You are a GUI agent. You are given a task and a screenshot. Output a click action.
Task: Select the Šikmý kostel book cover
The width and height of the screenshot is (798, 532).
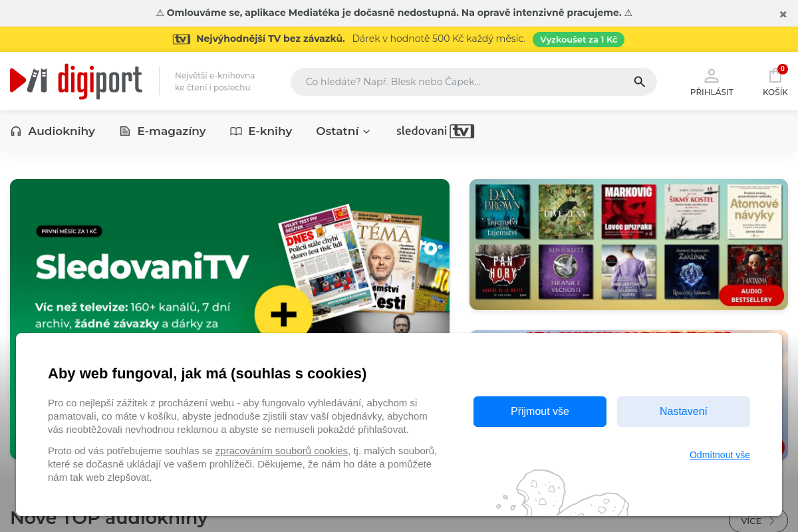pyautogui.click(x=692, y=211)
